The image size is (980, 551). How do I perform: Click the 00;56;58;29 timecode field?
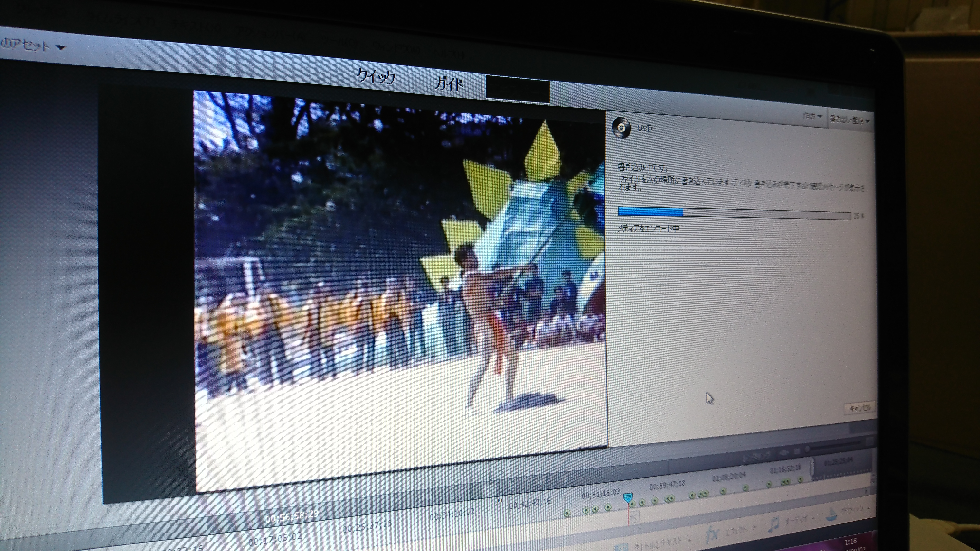(x=291, y=516)
